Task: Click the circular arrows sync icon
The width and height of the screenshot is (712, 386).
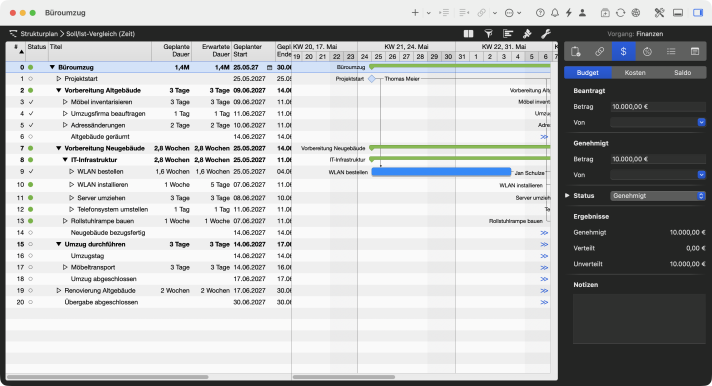Action: click(620, 13)
